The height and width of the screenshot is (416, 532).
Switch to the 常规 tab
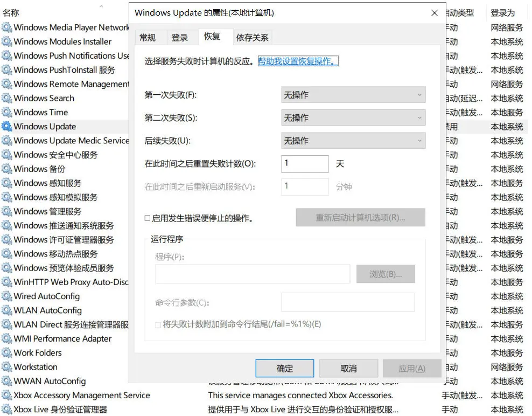[x=148, y=38]
